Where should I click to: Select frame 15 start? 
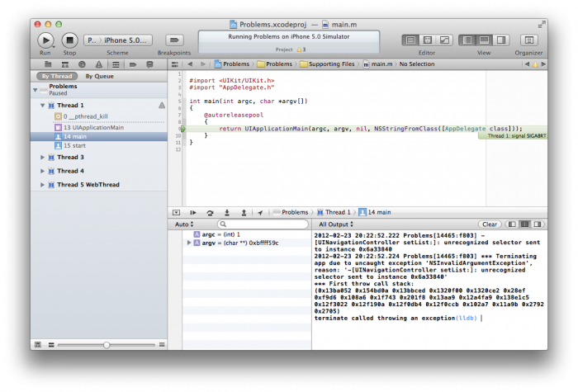pos(99,146)
